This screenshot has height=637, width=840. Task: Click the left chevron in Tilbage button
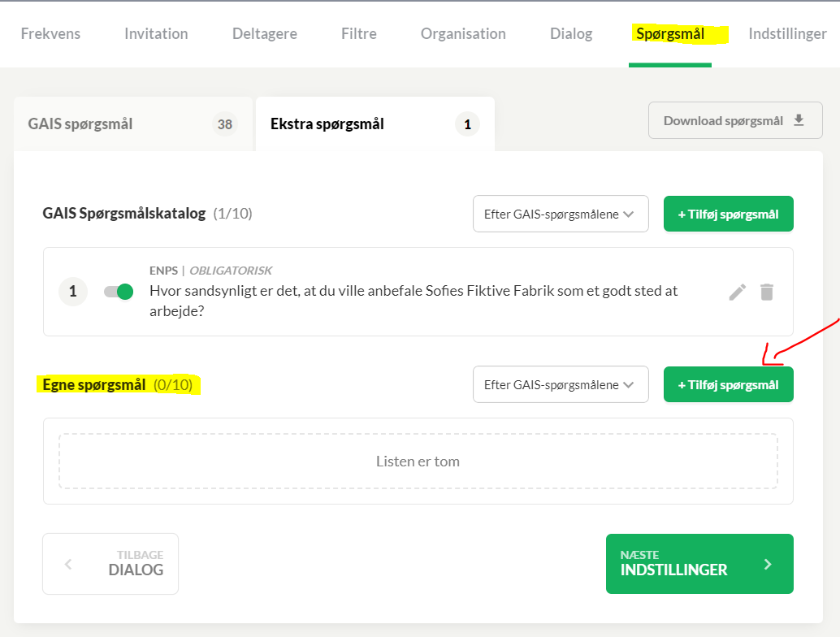tap(68, 564)
